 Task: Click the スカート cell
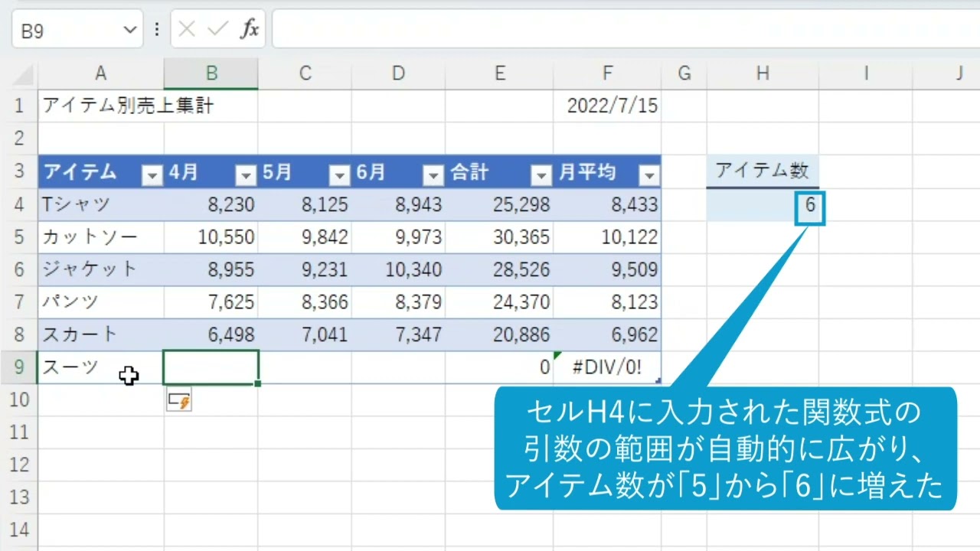101,334
